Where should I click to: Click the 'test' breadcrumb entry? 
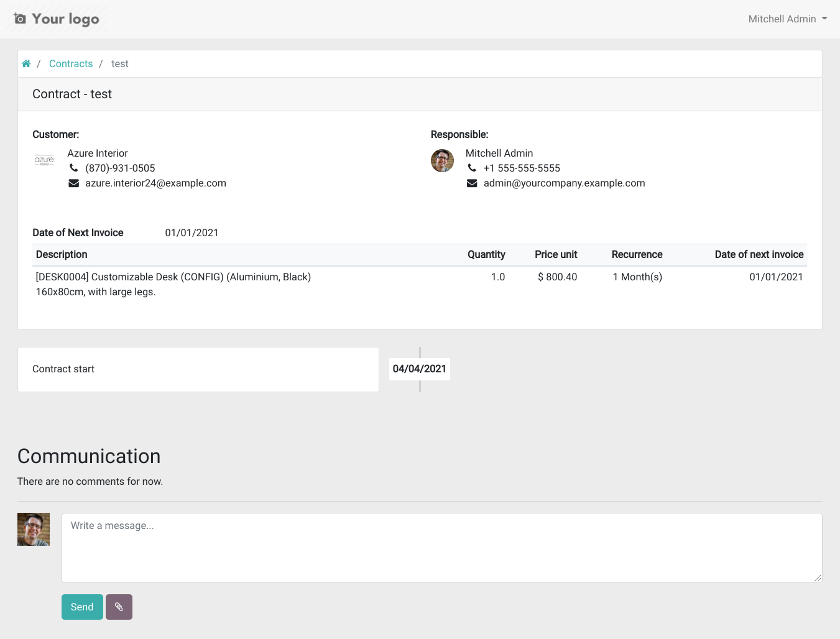pos(119,63)
